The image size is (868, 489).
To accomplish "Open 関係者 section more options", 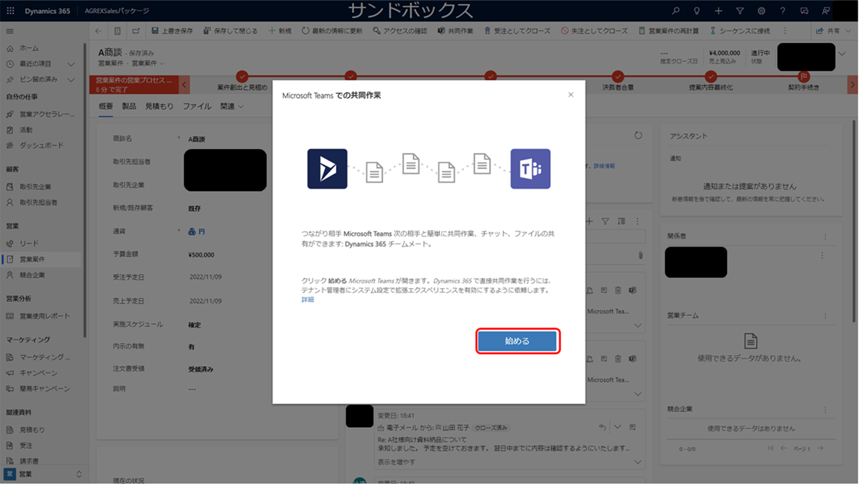I will pos(825,237).
